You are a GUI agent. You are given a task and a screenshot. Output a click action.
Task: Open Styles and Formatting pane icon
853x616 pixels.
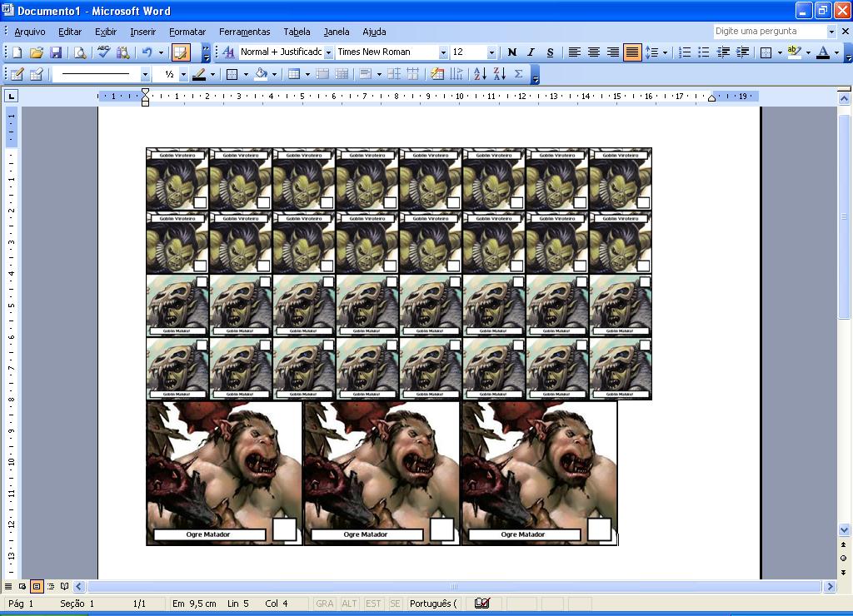228,52
